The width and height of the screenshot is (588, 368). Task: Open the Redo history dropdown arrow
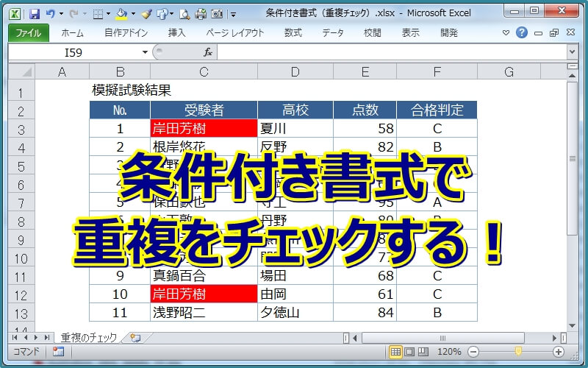(85, 14)
